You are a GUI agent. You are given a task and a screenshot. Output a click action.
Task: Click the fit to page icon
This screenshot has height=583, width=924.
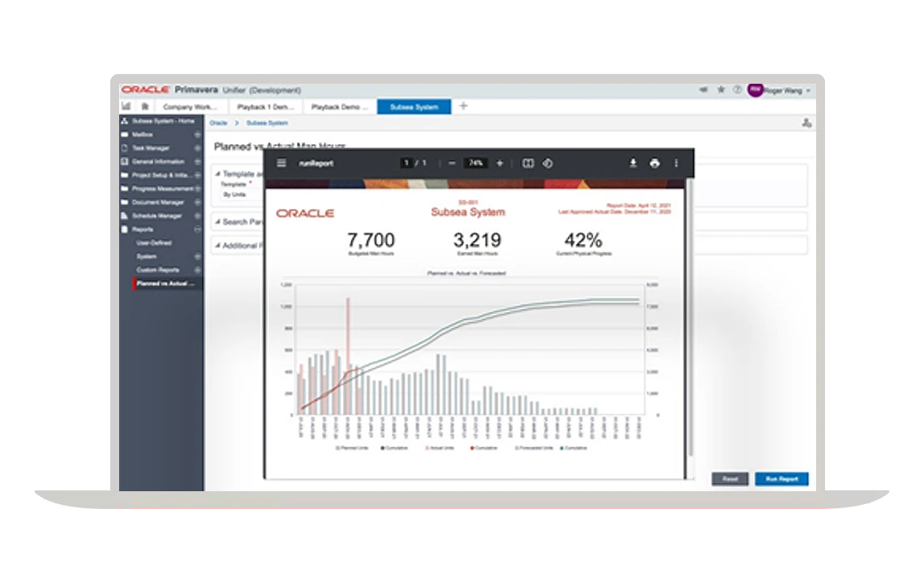tap(528, 163)
